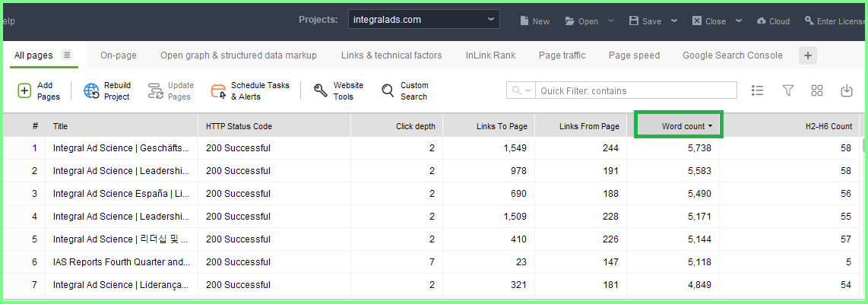Click word count value 5,738
This screenshot has width=868, height=304.
click(x=699, y=148)
